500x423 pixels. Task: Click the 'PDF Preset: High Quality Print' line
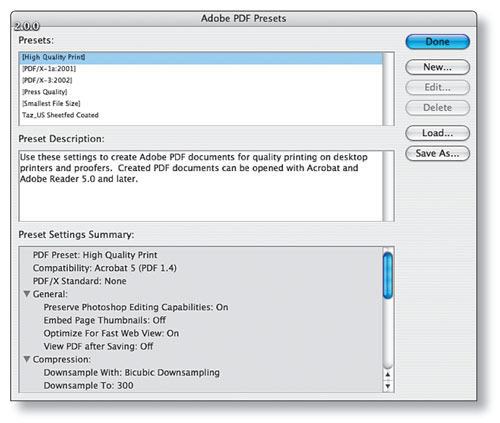click(95, 255)
